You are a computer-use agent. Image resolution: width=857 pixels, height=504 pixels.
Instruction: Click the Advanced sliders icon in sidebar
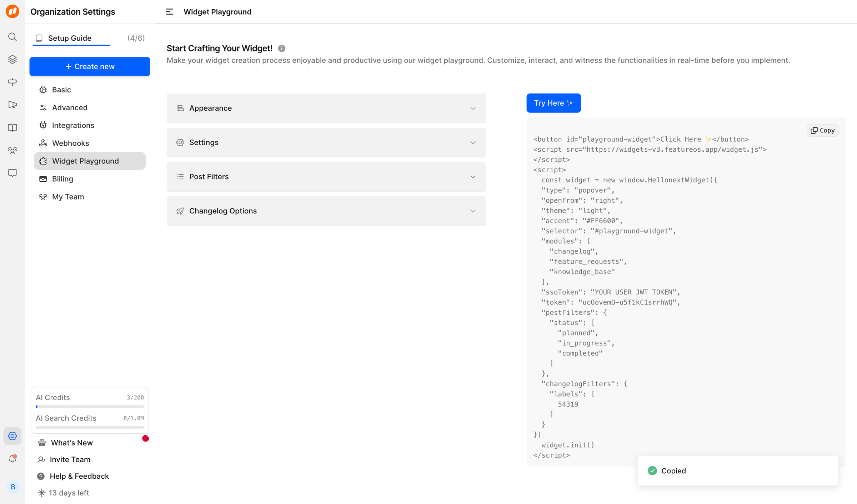43,107
